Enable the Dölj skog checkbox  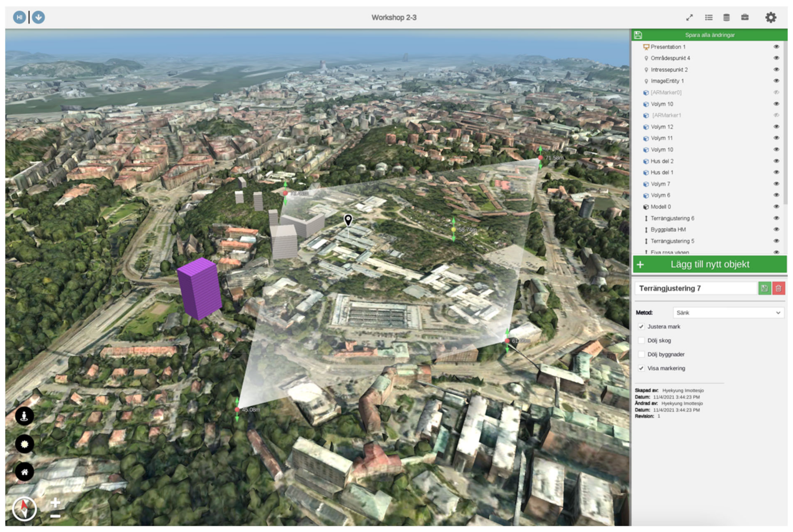point(641,340)
